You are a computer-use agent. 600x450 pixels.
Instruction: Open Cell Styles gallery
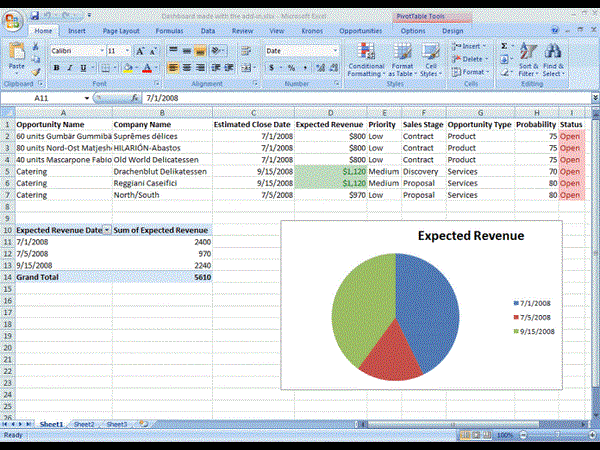coord(430,60)
